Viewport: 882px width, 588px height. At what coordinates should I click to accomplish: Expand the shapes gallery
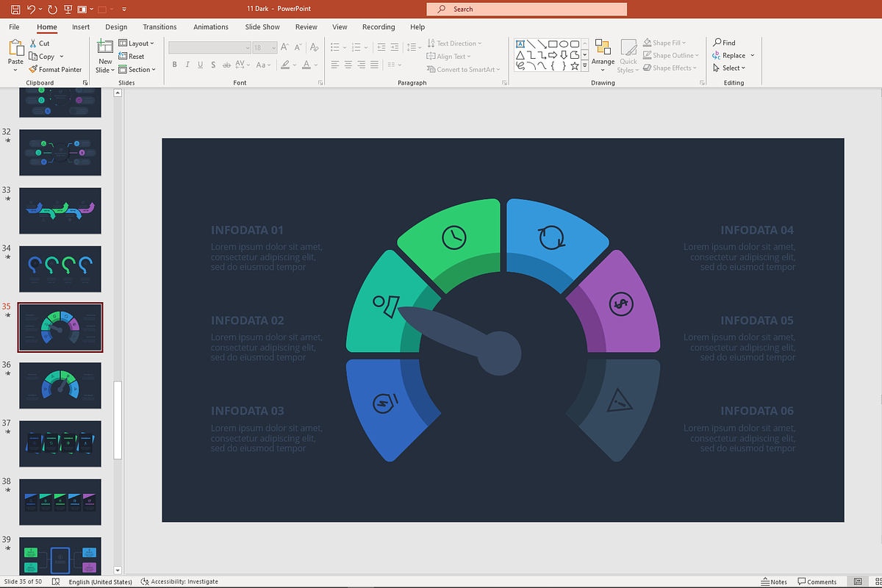tap(585, 65)
